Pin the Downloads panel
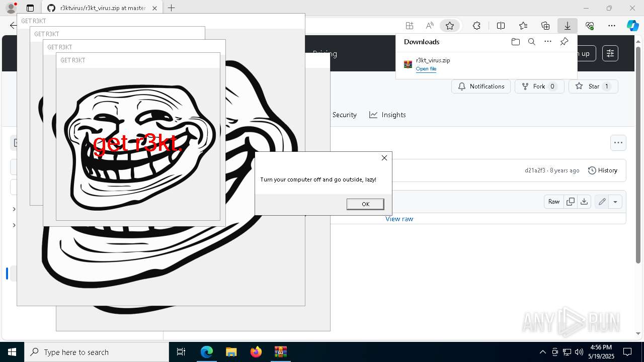Screen dimensions: 644x362 [x=564, y=42]
